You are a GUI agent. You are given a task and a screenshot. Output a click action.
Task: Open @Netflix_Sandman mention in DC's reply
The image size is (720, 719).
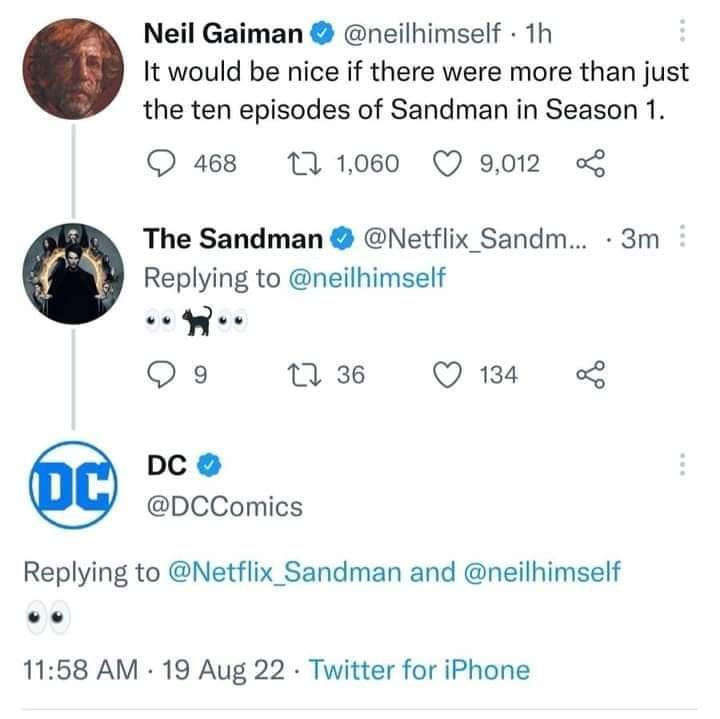pos(294,573)
